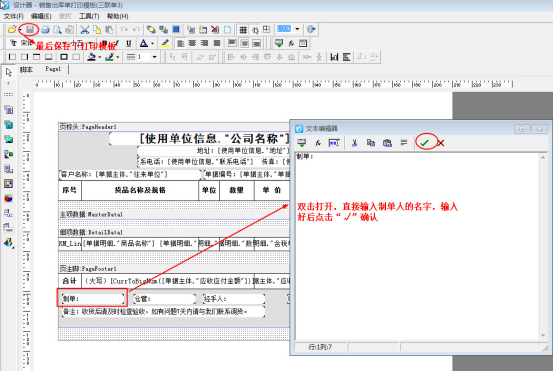
Task: Click the printer icon in main toolbar
Action: (45, 30)
